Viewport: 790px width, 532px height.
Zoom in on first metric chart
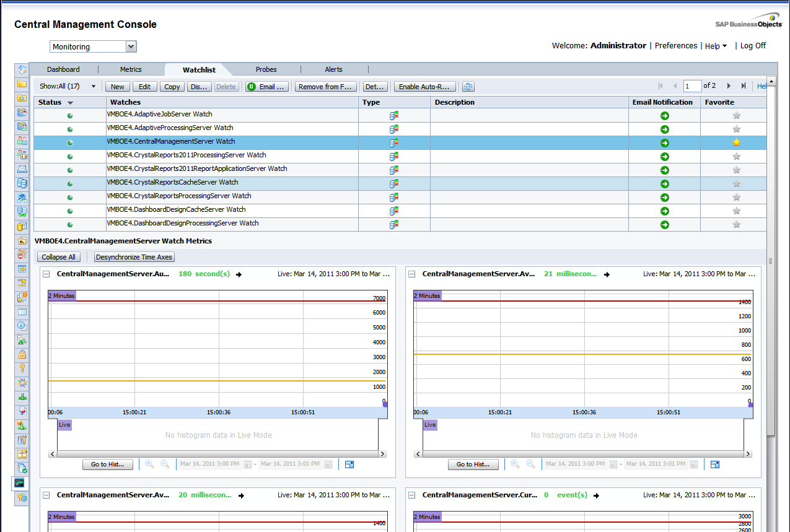[x=149, y=464]
